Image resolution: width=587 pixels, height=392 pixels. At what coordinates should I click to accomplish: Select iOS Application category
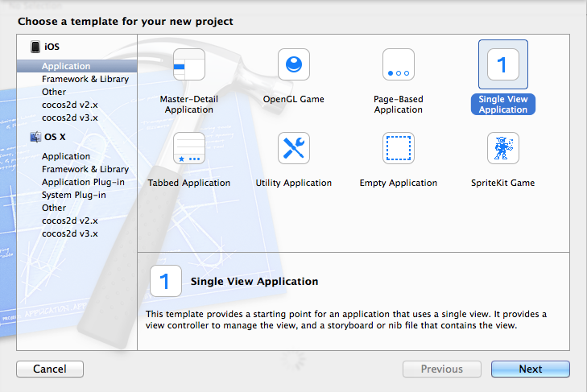pos(76,66)
